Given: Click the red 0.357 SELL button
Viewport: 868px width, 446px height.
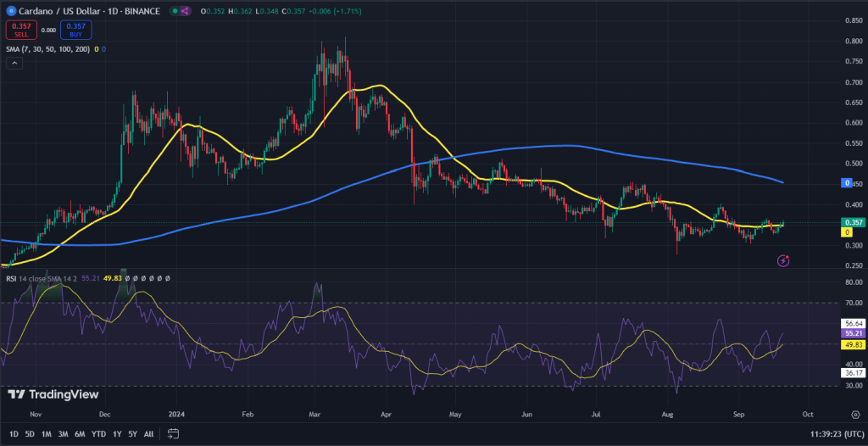Looking at the screenshot, I should tap(21, 30).
